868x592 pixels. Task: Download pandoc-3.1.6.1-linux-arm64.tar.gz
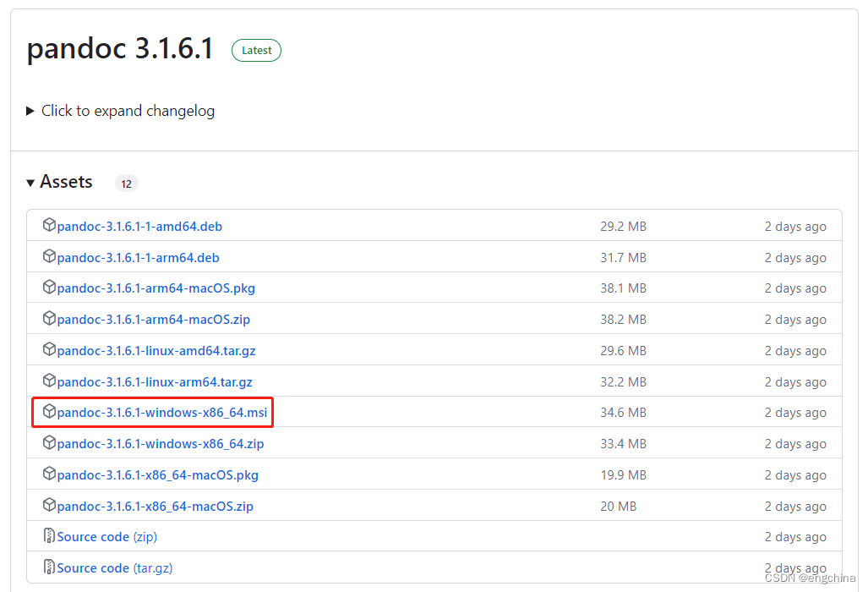coord(155,382)
